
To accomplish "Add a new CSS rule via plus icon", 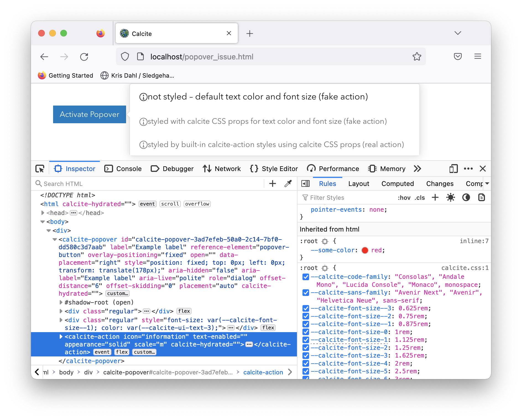I will point(435,197).
